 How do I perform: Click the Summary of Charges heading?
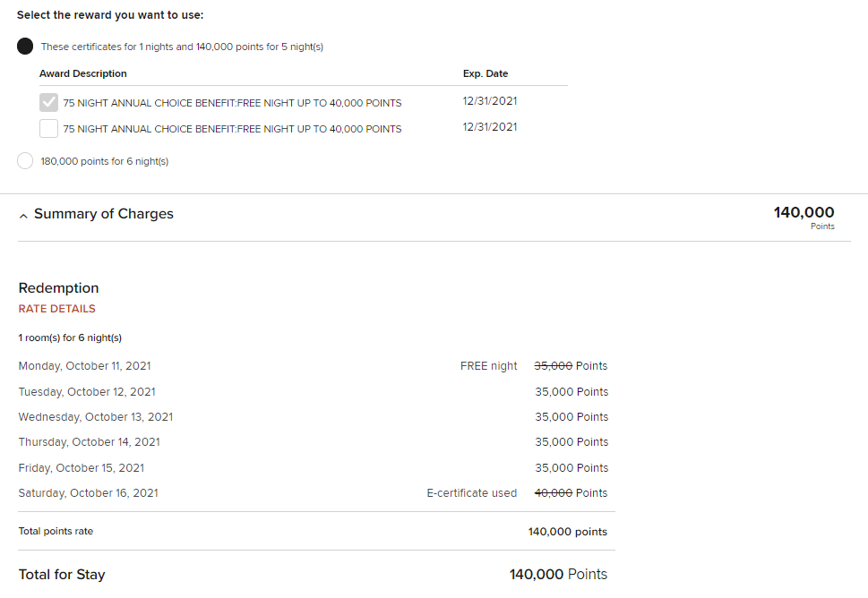[x=103, y=214]
